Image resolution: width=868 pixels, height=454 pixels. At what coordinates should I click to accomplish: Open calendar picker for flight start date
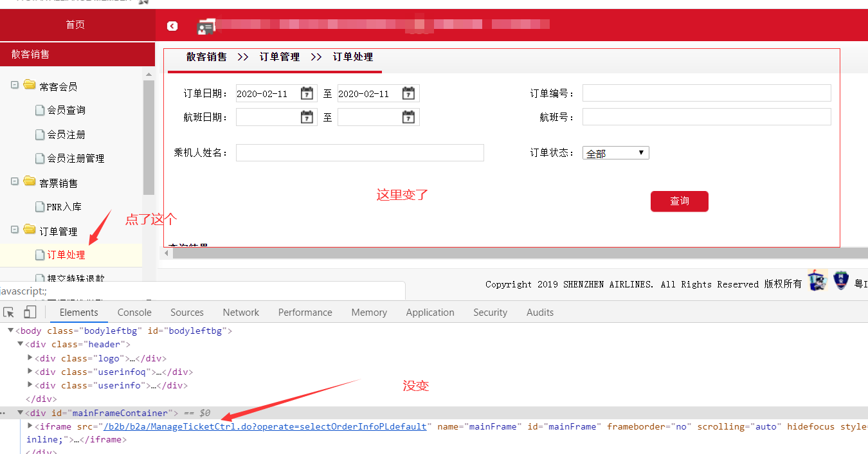pos(307,117)
